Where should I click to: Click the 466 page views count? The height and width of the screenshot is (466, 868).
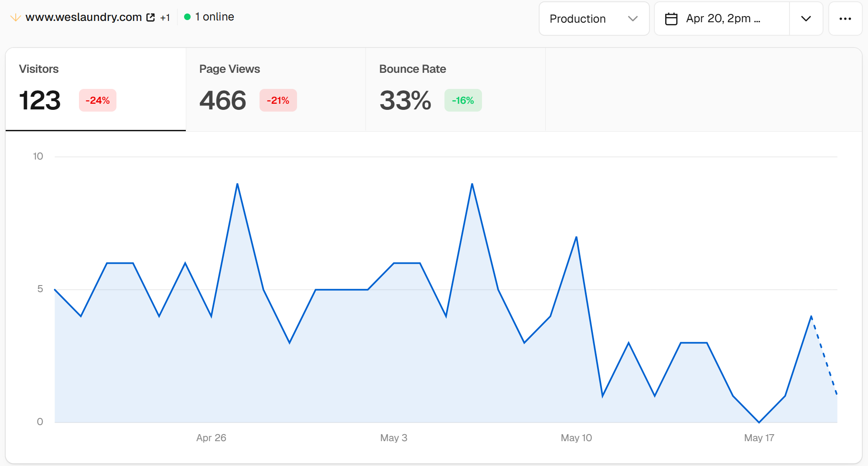tap(222, 100)
